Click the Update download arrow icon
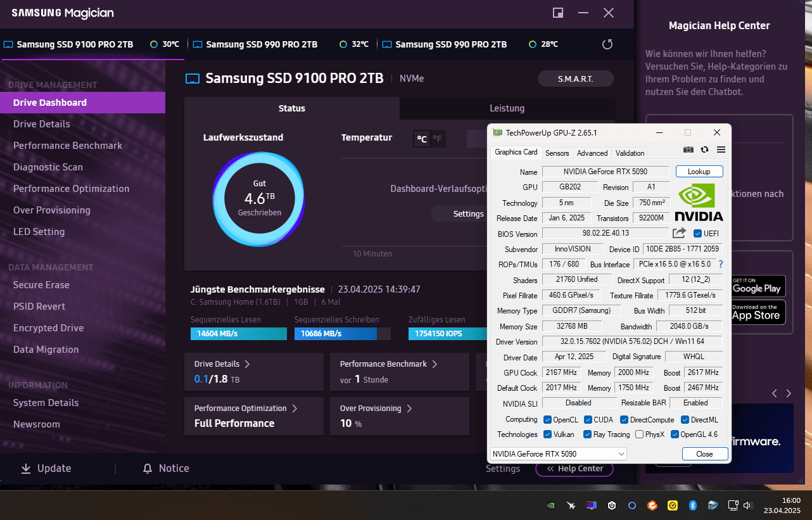The height and width of the screenshot is (520, 812). [x=26, y=469]
